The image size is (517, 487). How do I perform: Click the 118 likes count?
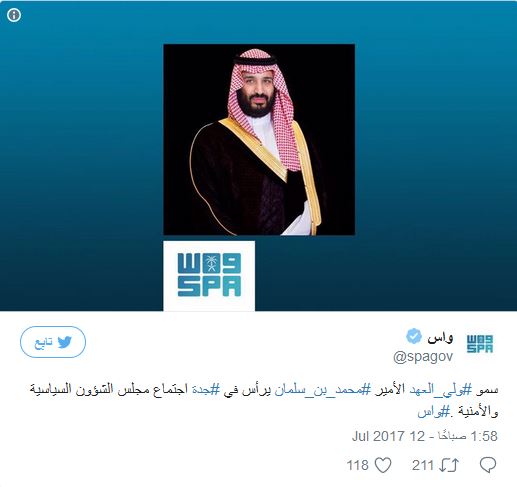[358, 465]
